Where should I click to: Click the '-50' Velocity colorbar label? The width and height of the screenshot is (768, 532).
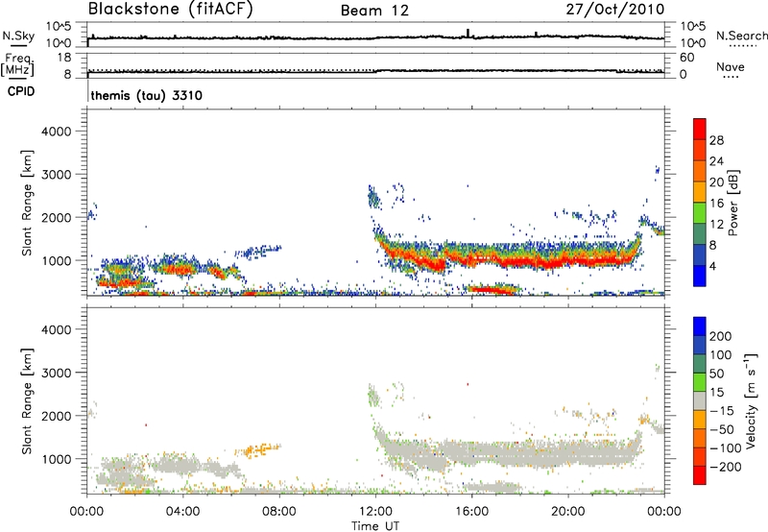coord(722,429)
